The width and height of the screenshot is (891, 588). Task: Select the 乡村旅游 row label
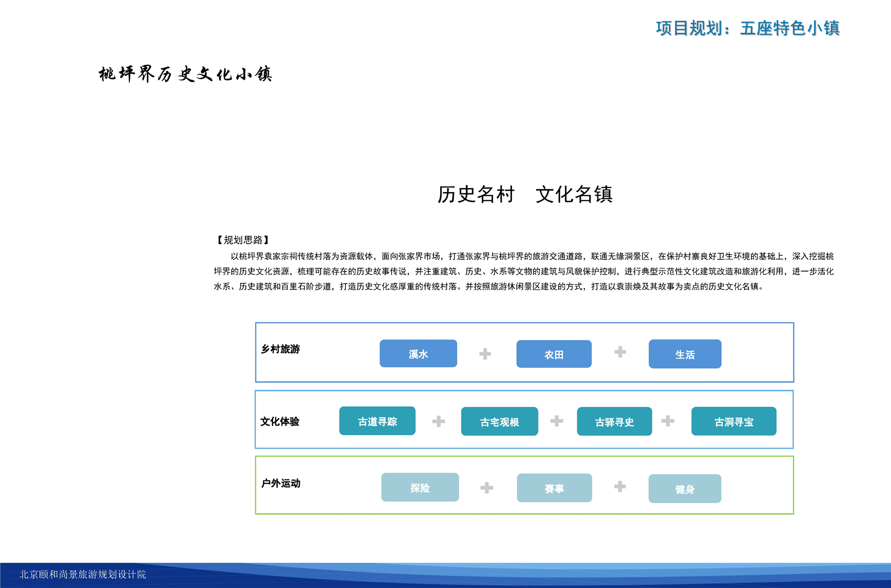pyautogui.click(x=280, y=349)
